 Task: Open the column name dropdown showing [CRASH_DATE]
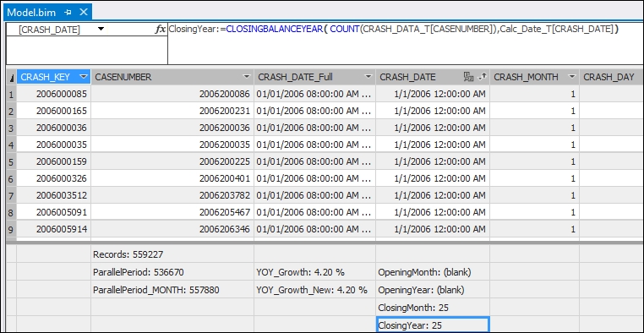tap(101, 29)
